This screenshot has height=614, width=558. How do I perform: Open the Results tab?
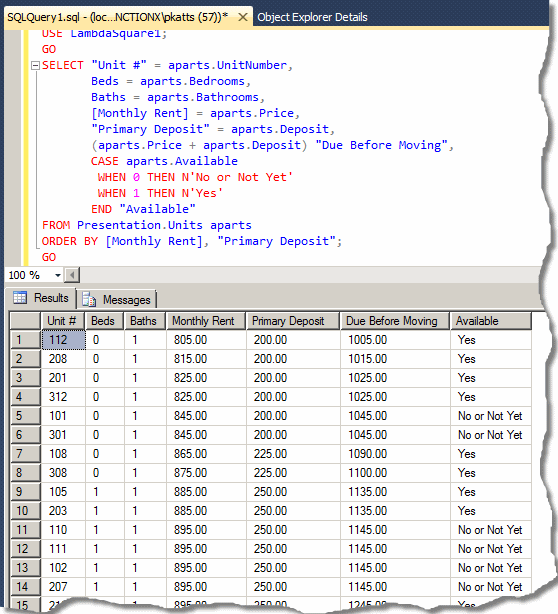coord(41,298)
